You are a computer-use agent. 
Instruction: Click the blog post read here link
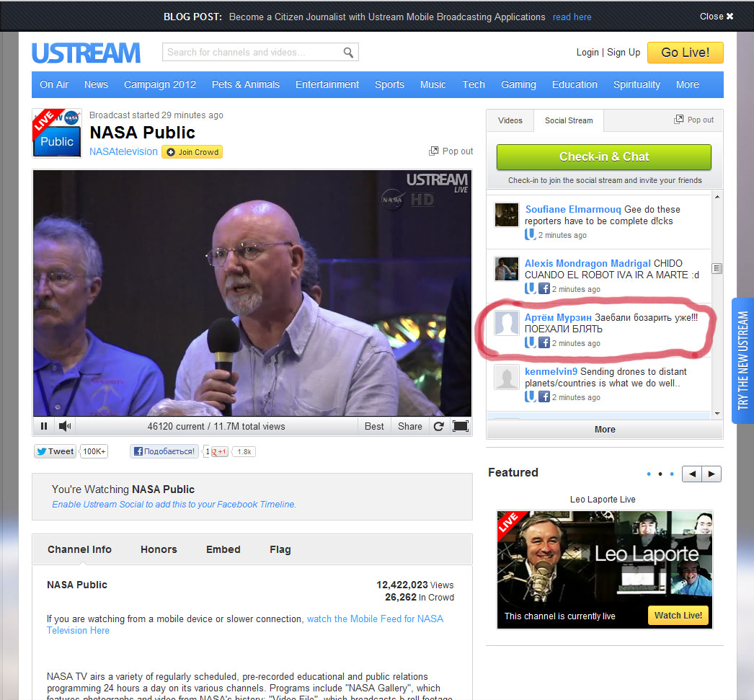[572, 17]
